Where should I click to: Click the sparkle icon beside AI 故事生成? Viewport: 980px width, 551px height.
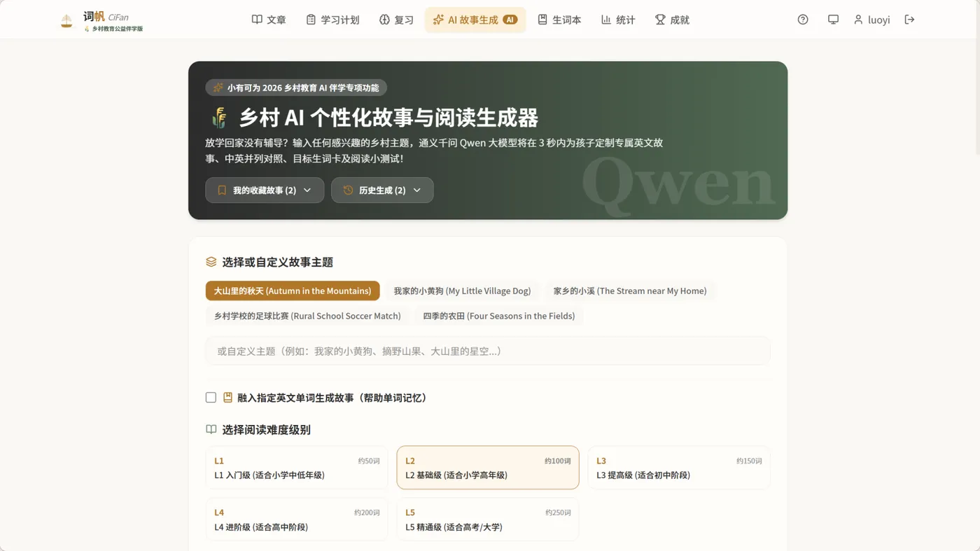[438, 20]
